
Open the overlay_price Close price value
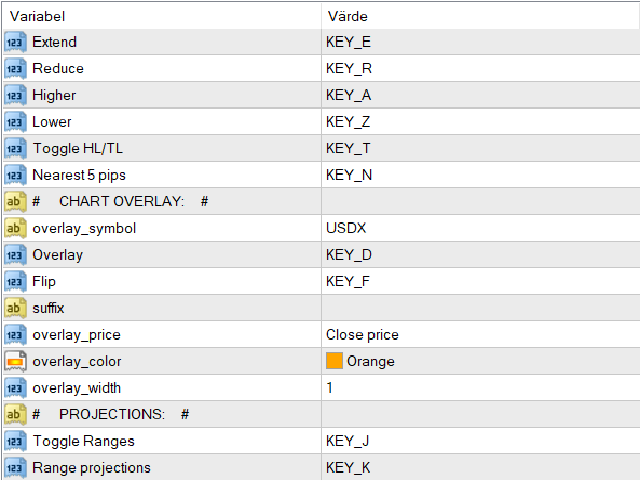480,335
